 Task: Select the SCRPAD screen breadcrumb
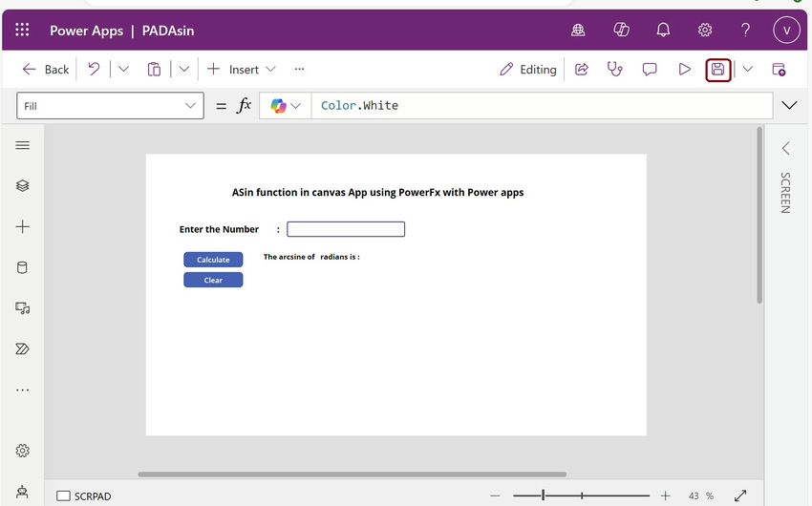(x=84, y=495)
